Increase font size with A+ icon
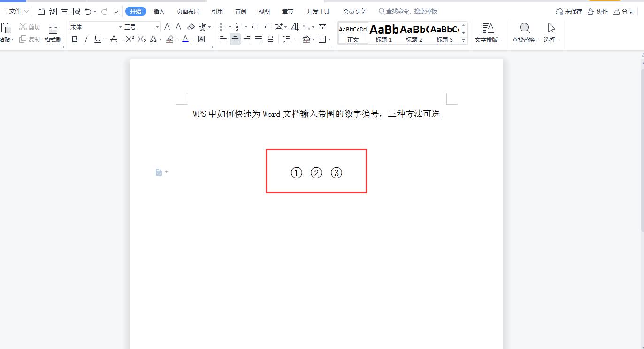 click(168, 27)
